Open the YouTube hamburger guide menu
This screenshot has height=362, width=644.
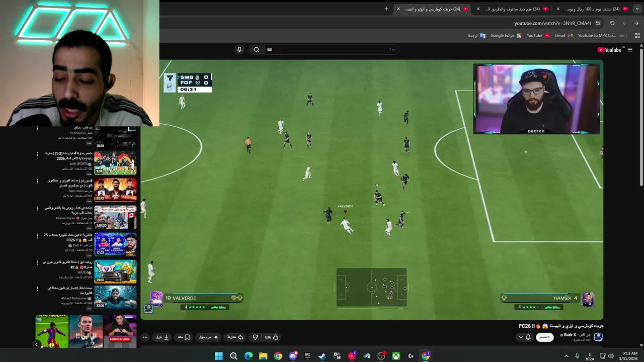coord(629,50)
